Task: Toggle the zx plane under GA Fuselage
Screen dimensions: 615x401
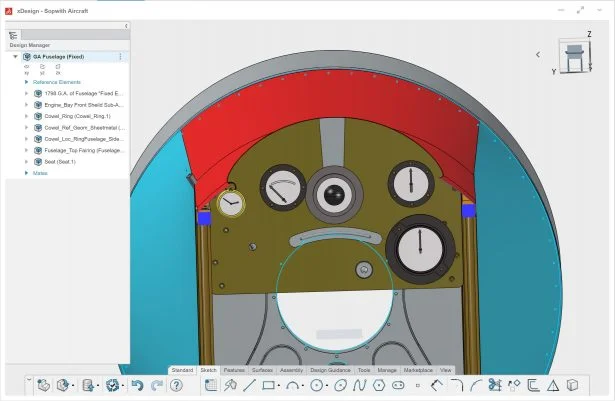Action: pyautogui.click(x=58, y=69)
